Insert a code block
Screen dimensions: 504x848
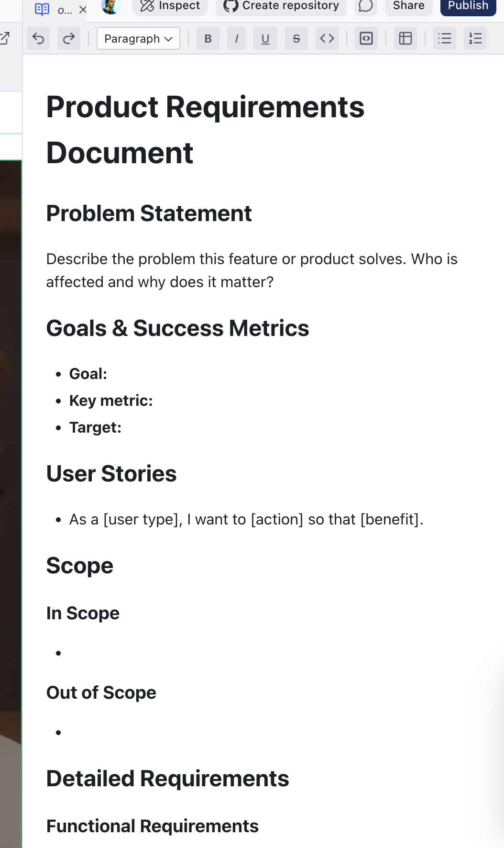tap(366, 39)
